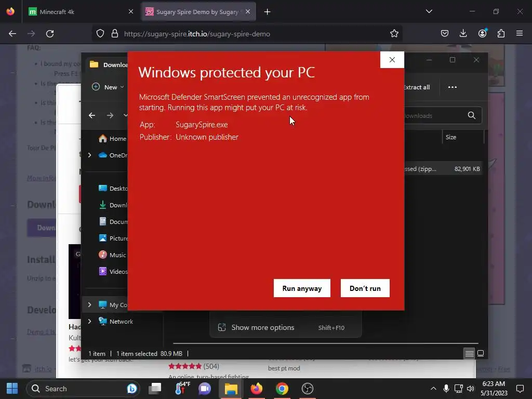Close the Minecraft 4k tab
The image size is (532, 399).
pos(130,12)
